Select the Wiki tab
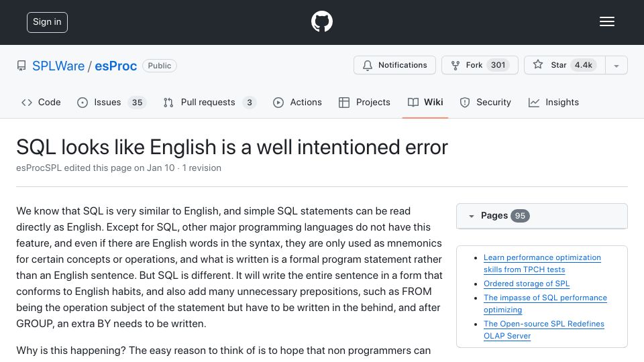 (x=425, y=103)
